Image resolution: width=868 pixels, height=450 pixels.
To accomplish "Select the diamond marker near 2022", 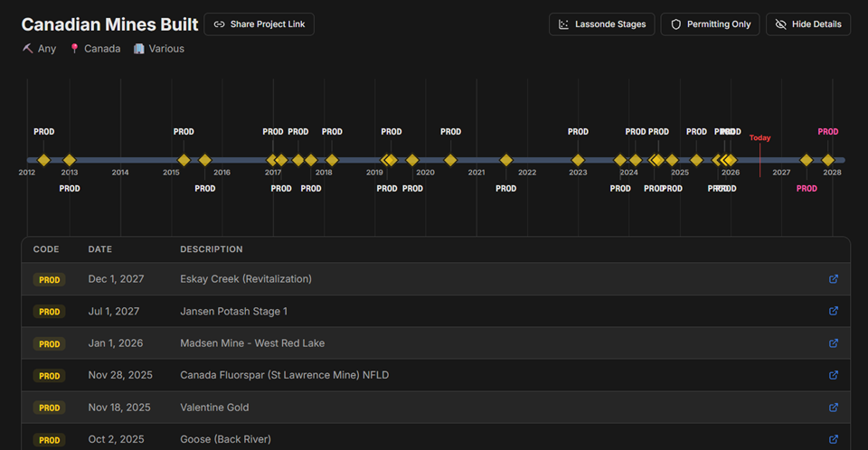I will [x=506, y=160].
